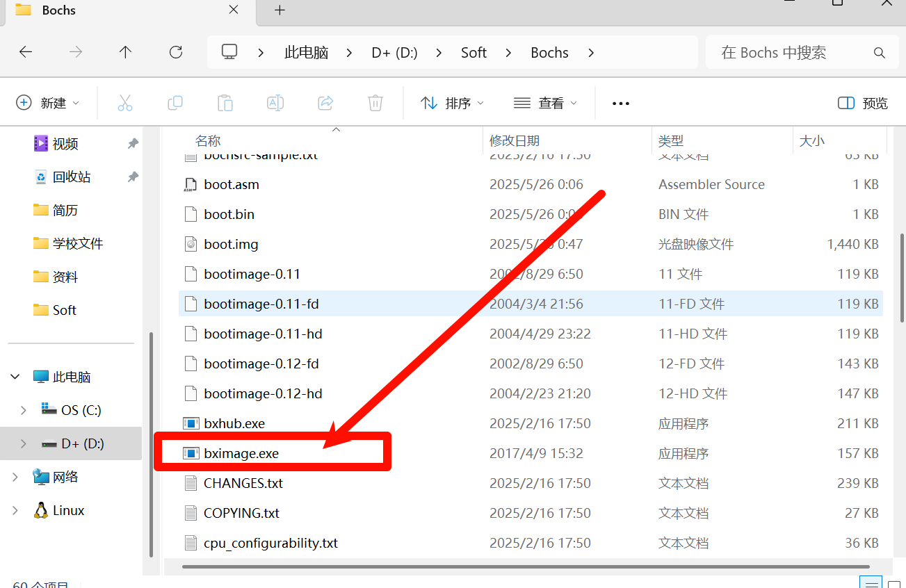Image resolution: width=906 pixels, height=588 pixels.
Task: Expand chevron after Bochs in address bar
Action: click(591, 53)
